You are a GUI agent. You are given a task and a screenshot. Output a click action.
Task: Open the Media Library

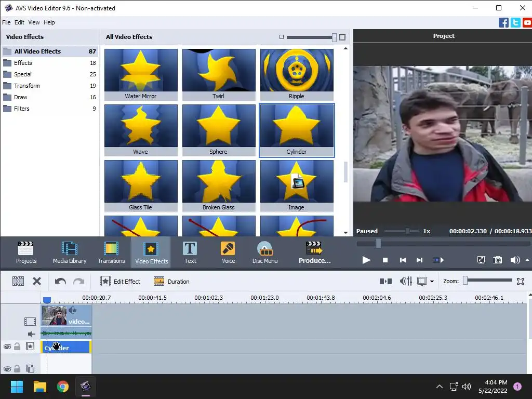coord(70,252)
